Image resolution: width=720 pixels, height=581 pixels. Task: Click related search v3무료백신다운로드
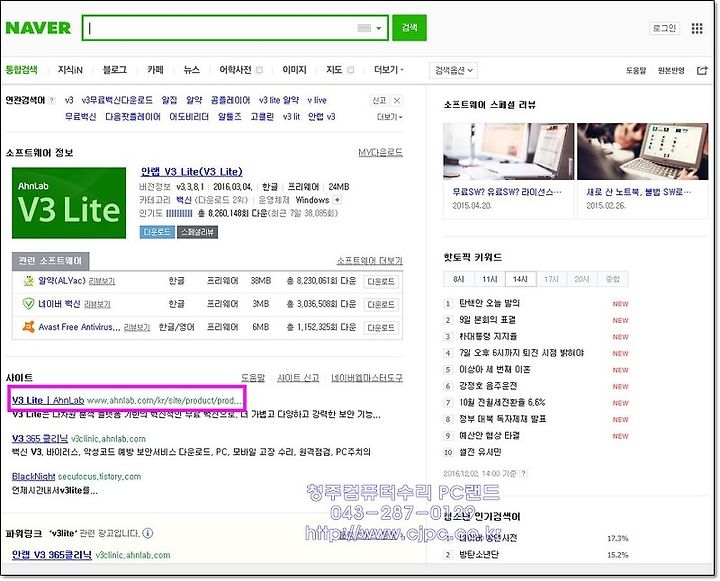pos(117,101)
